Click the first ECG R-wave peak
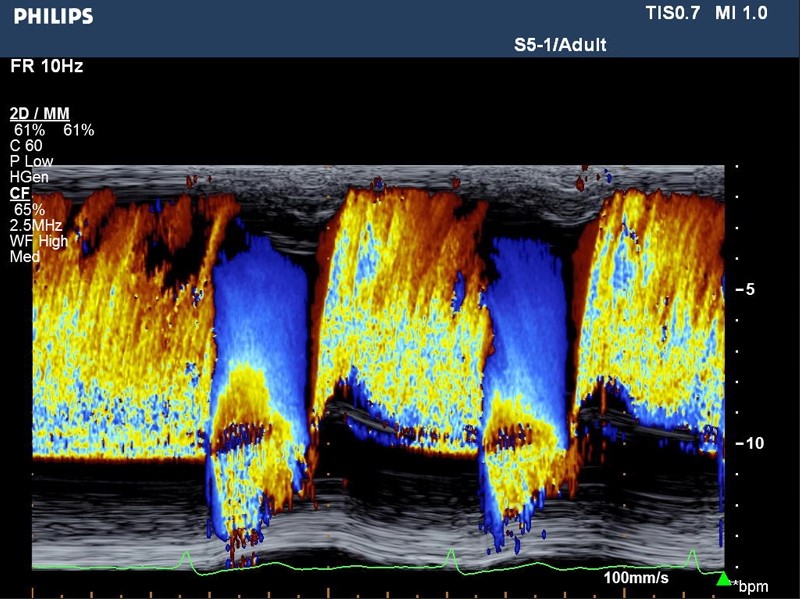Screen dimensions: 800x599 click(x=186, y=553)
